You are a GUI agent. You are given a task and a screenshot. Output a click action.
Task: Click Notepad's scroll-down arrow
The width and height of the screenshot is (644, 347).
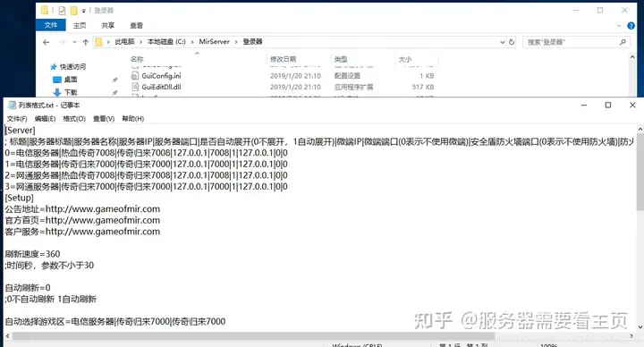click(640, 327)
